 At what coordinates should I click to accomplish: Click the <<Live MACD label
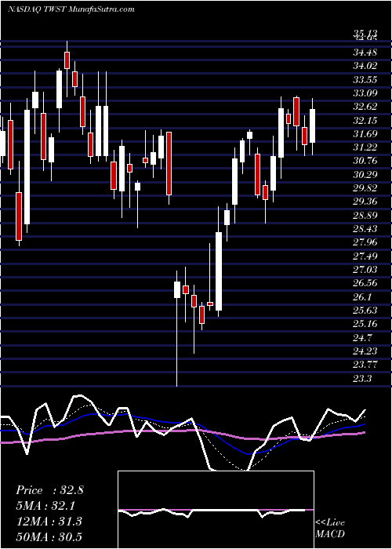click(330, 529)
